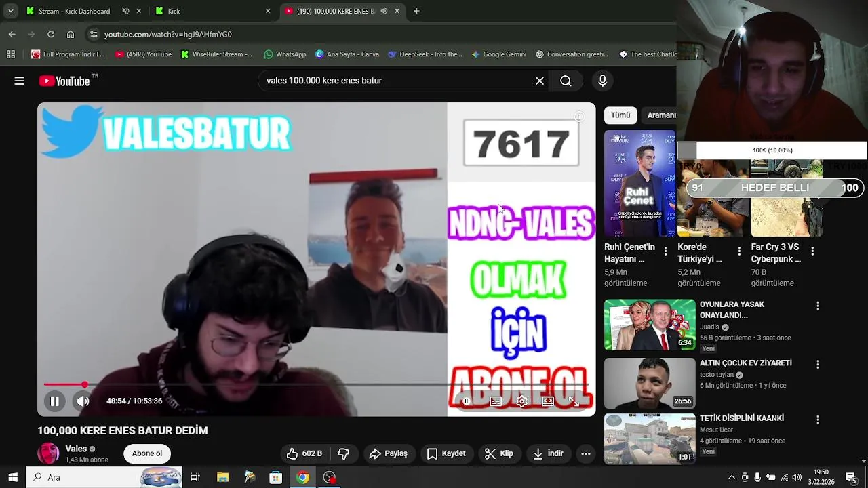Open options for Ruhi Çenet'in Hayatını video
This screenshot has height=488, width=868.
click(665, 251)
